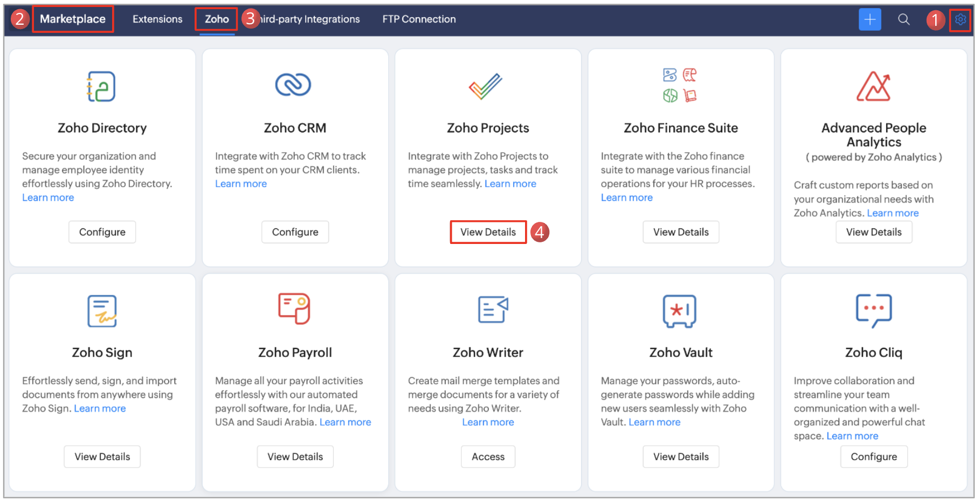Click the Zoho Sign document icon

[102, 311]
